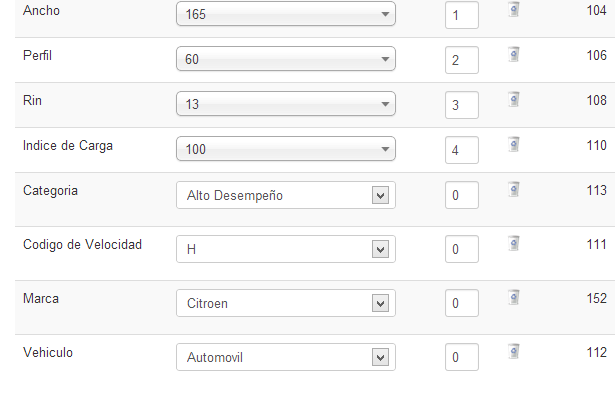Expand Codigo de Velocidad dropdown showing H
This screenshot has height=411, width=615.
click(286, 249)
